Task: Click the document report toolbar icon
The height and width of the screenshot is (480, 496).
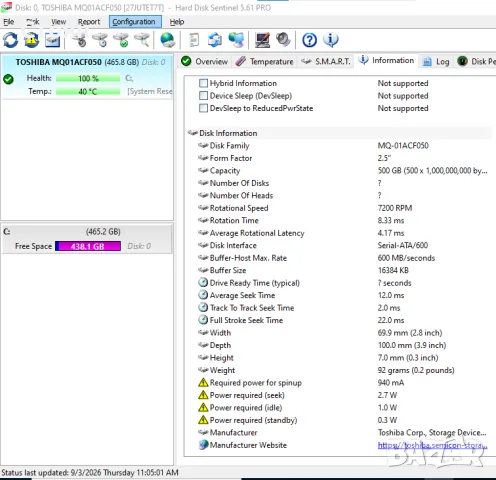Action: (x=194, y=40)
